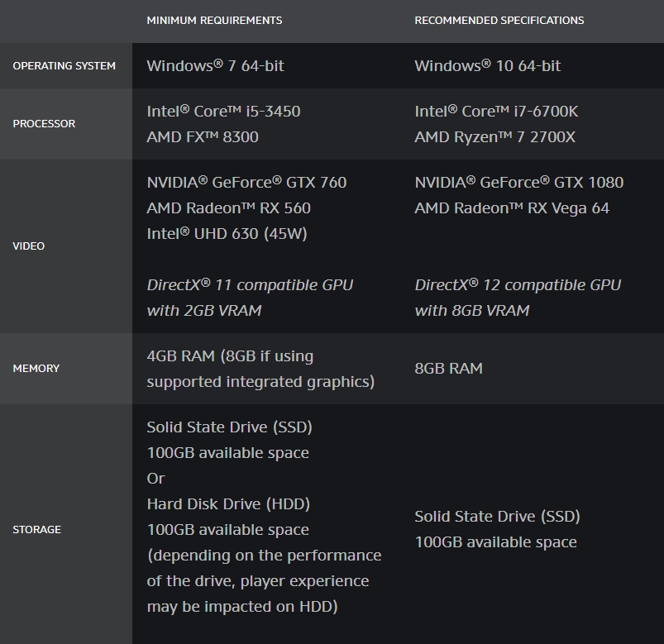Click the Minimum Requirements column header
Viewport: 664px width, 644px height.
(214, 21)
